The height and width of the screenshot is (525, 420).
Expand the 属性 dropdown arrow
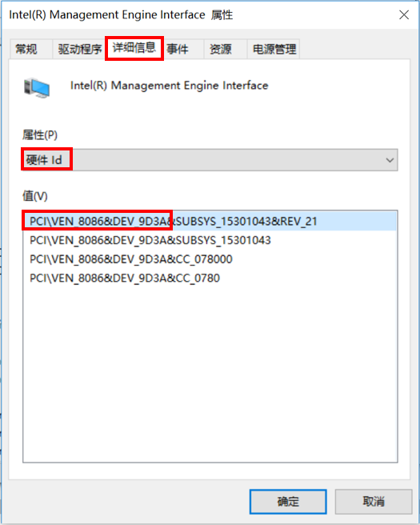(390, 160)
